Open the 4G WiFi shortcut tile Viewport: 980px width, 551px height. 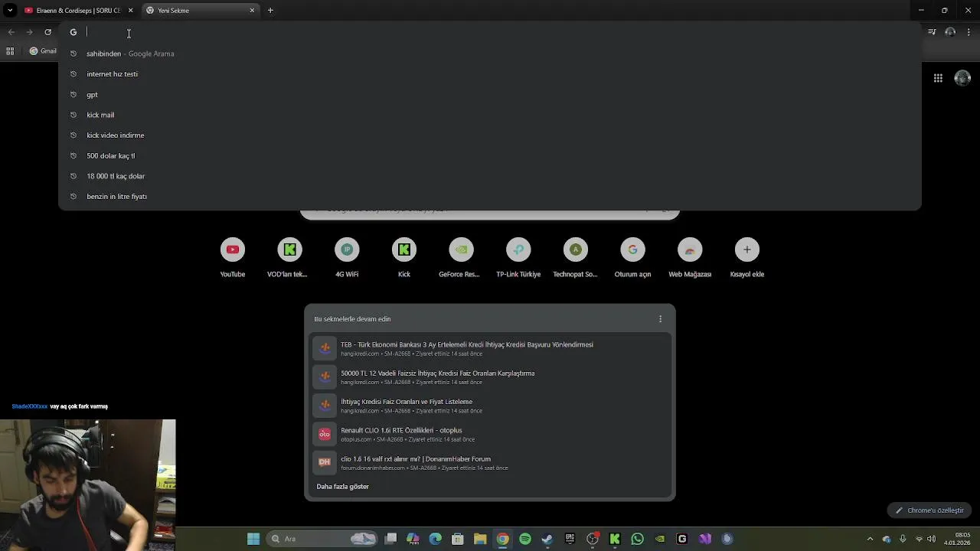point(347,258)
